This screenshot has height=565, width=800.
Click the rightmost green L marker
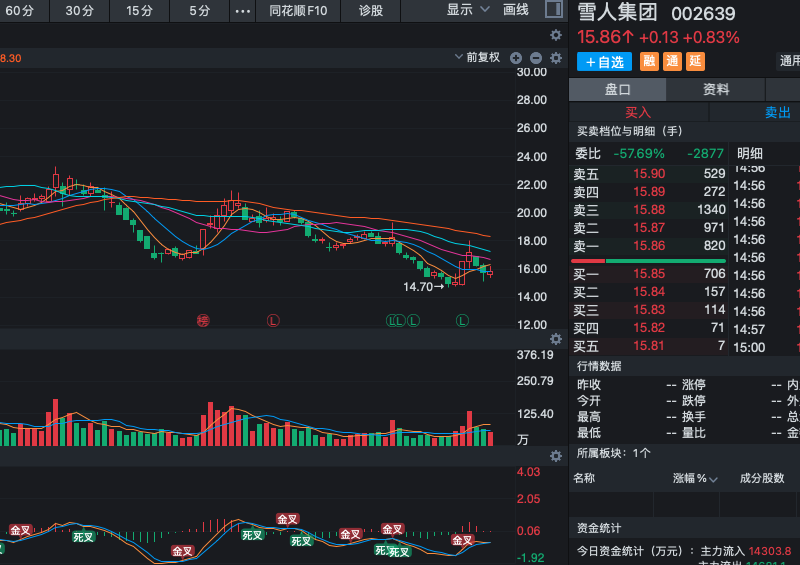click(462, 321)
